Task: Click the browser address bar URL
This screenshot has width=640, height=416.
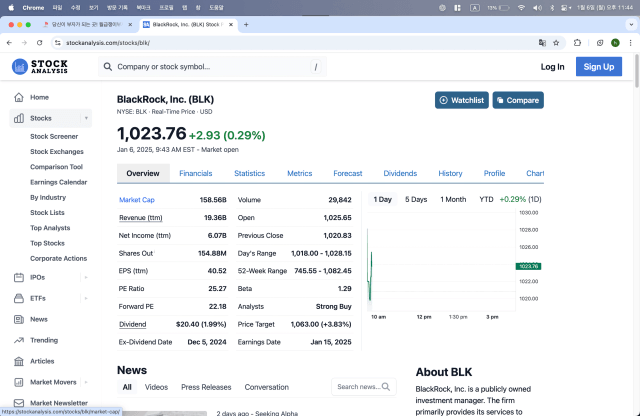Action: point(108,43)
